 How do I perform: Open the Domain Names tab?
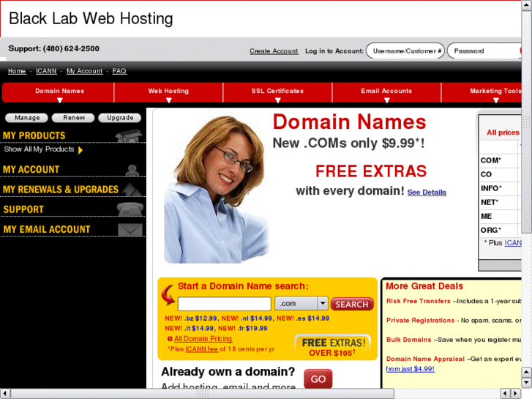pos(58,92)
